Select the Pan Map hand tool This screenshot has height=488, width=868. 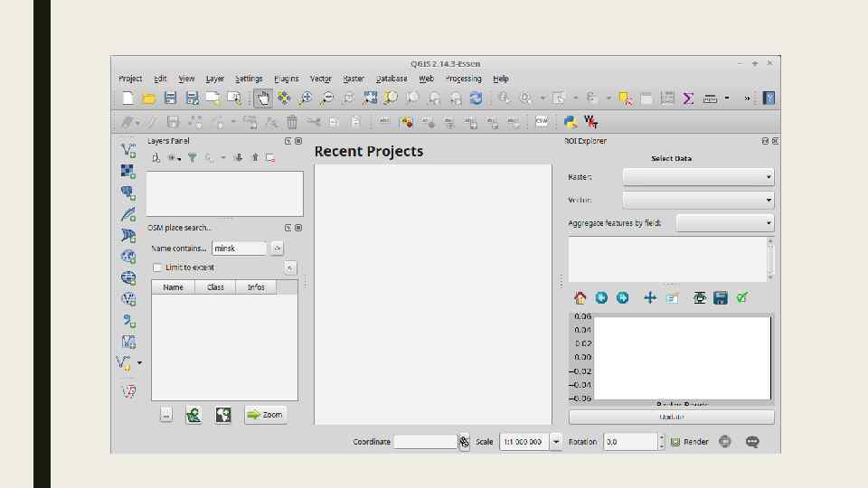tap(262, 99)
